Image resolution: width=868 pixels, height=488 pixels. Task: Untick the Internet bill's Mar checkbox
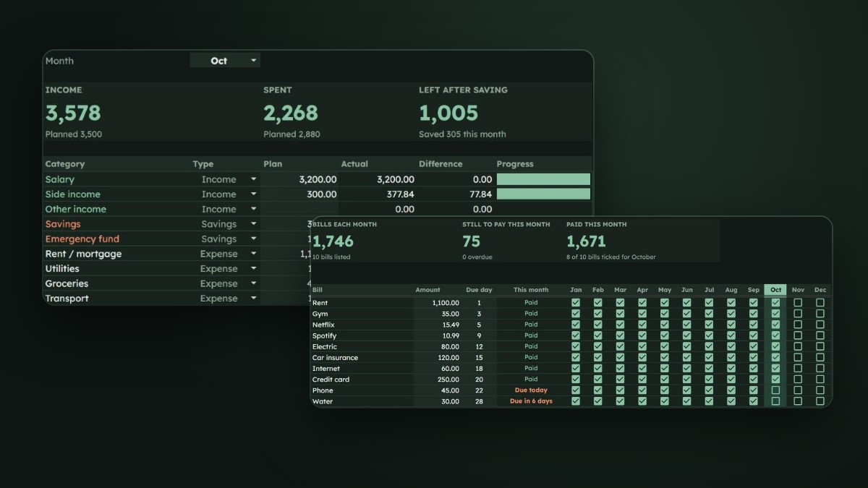(620, 369)
